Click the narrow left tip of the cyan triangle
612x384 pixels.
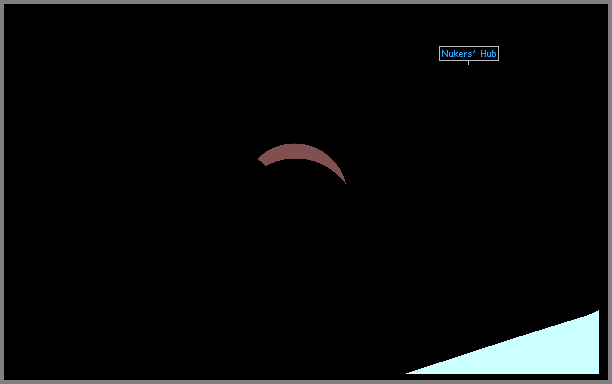point(415,372)
